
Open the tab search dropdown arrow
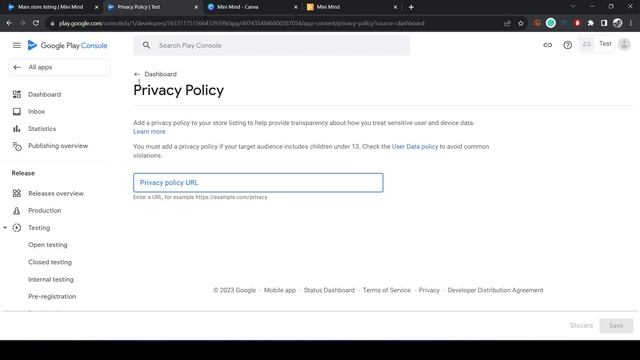(573, 7)
